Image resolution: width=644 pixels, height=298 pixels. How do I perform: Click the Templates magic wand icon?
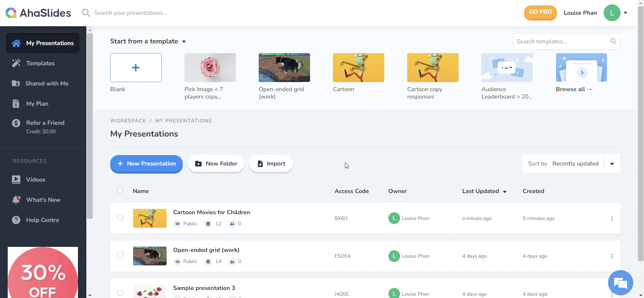pos(16,63)
